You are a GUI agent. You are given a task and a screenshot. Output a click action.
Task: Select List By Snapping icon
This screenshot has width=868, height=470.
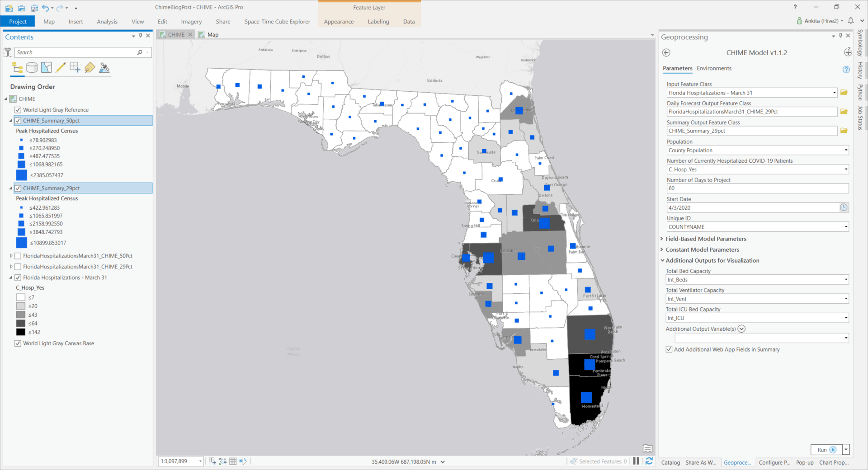click(x=75, y=68)
